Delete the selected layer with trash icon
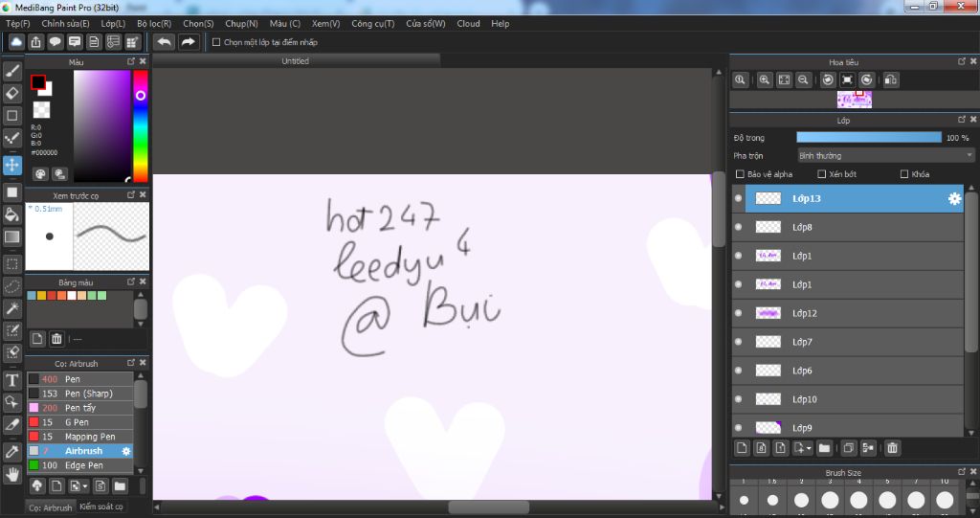 point(893,448)
